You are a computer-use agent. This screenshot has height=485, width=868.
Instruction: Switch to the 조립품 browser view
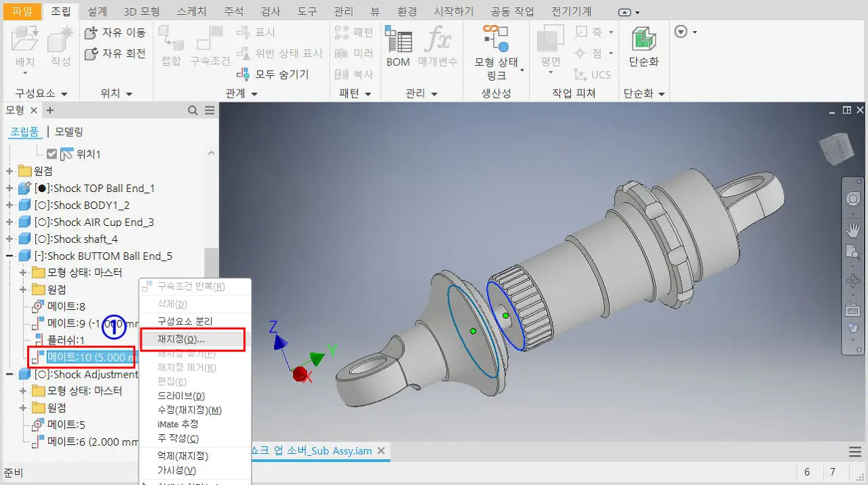tap(24, 132)
